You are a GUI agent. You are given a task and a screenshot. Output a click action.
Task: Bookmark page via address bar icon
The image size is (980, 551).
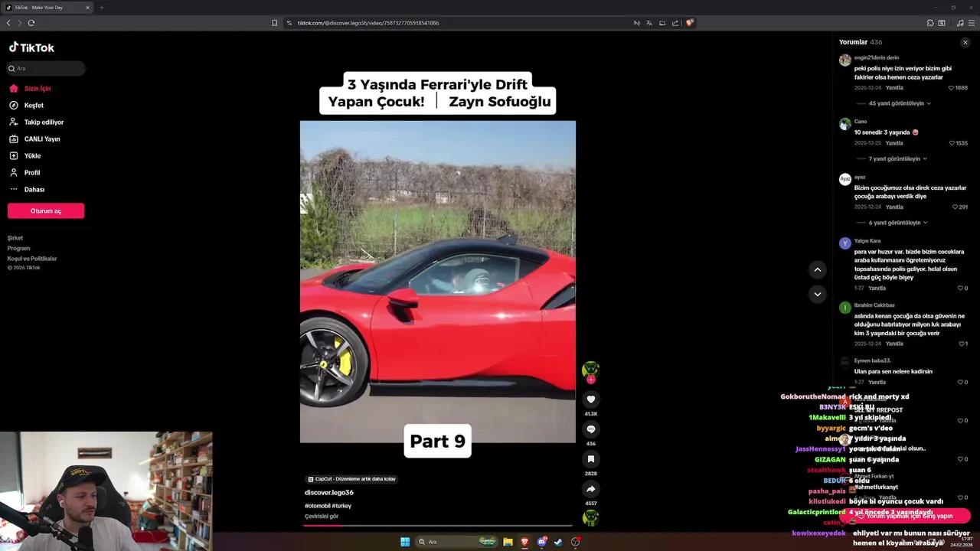pos(275,23)
